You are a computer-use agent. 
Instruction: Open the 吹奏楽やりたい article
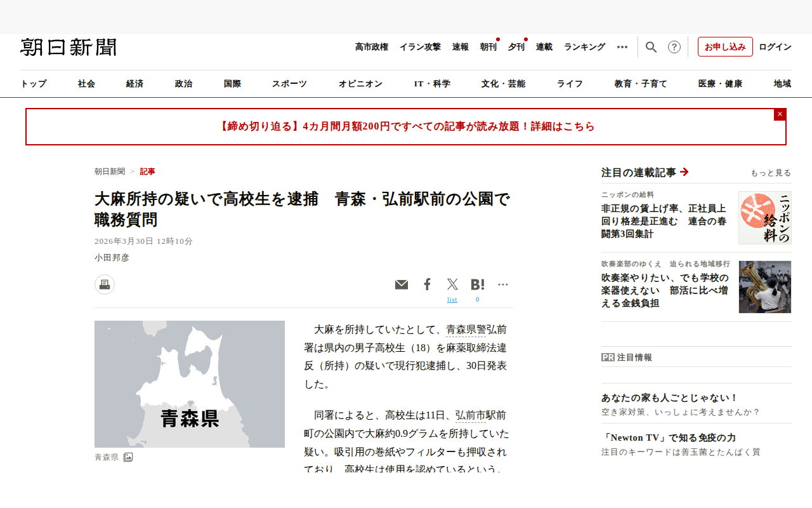click(665, 290)
